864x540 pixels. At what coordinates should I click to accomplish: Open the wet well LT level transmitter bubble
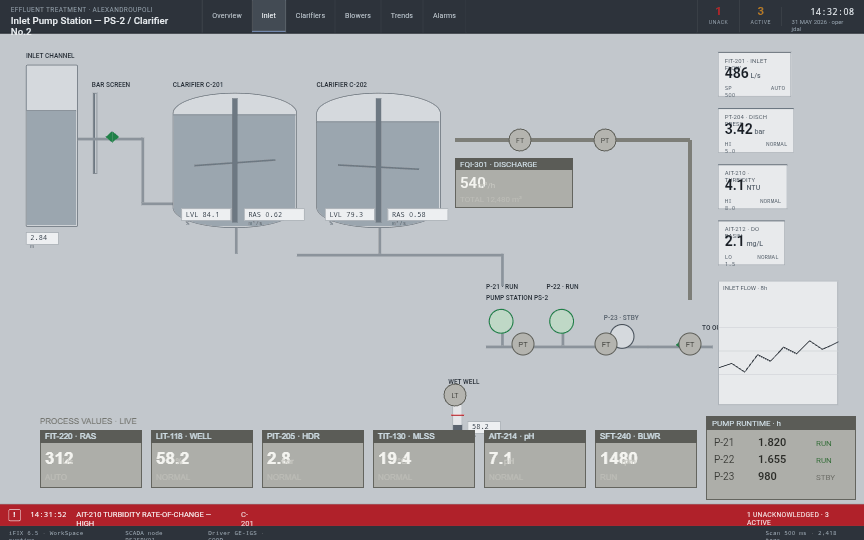(x=455, y=395)
